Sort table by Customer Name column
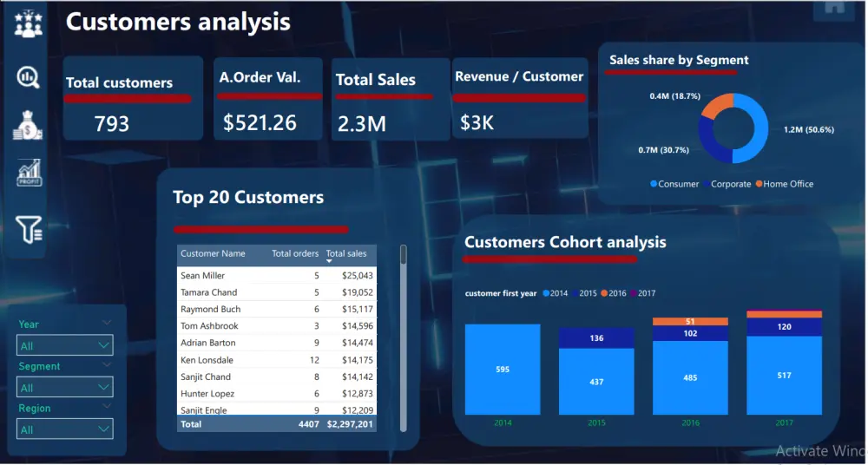The width and height of the screenshot is (868, 465). (x=213, y=253)
